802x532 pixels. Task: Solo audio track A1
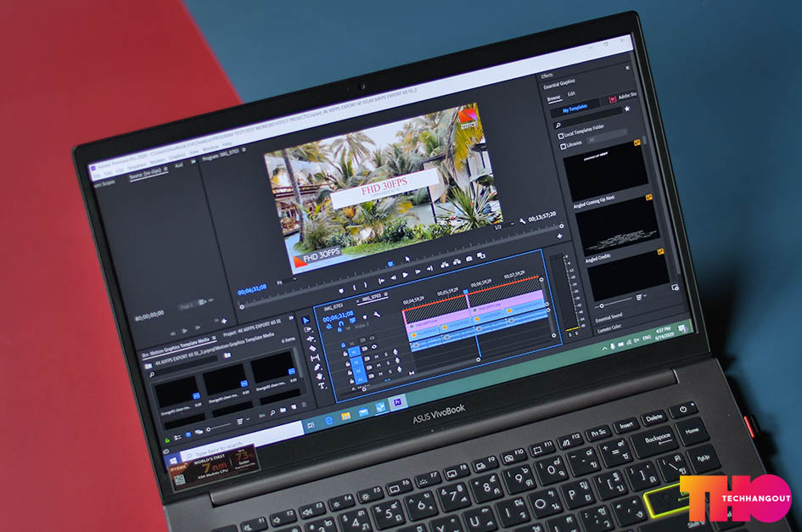pyautogui.click(x=386, y=354)
